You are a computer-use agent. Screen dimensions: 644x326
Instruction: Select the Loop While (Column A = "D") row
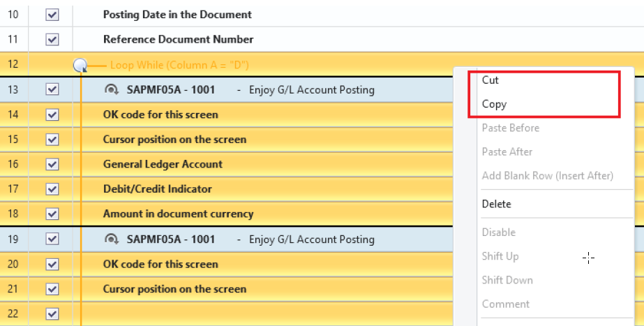(179, 66)
